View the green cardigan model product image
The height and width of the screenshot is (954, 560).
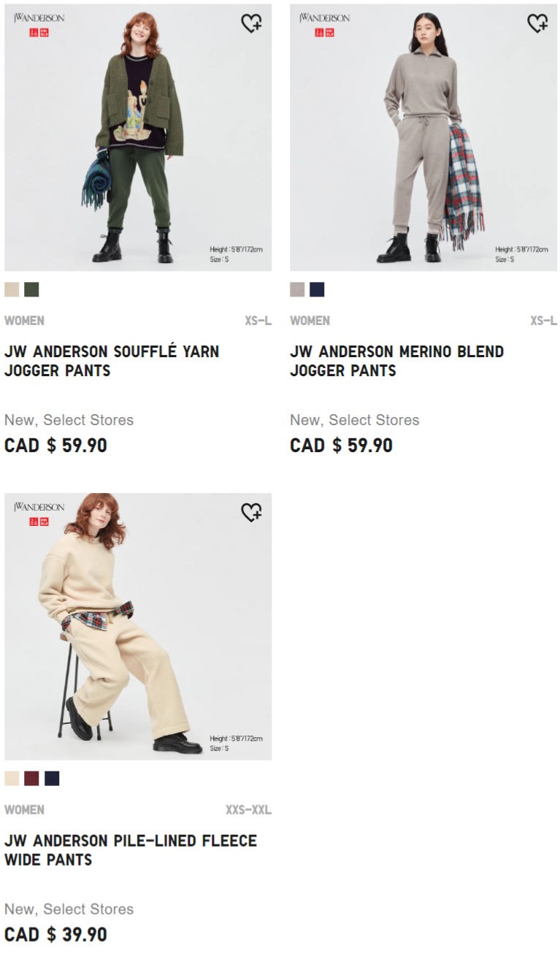pos(138,137)
